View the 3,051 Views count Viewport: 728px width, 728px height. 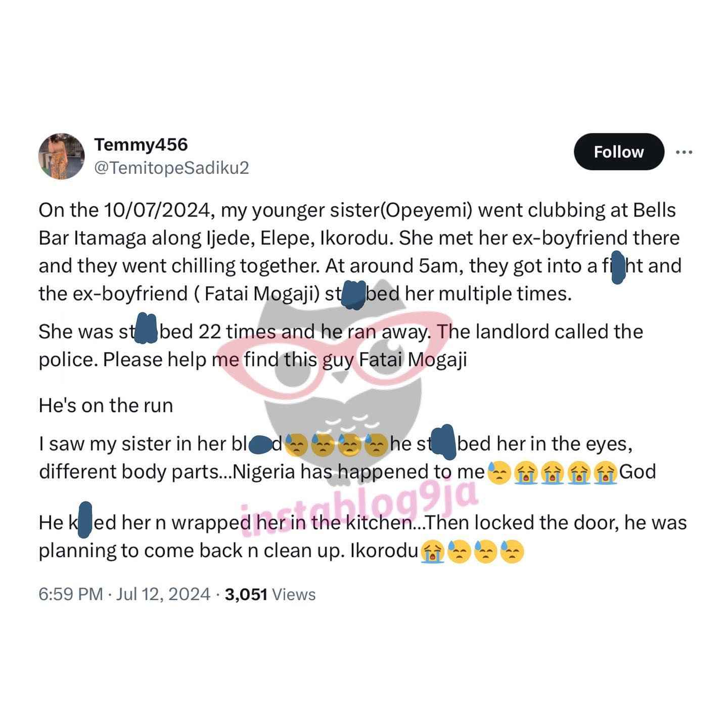click(270, 594)
